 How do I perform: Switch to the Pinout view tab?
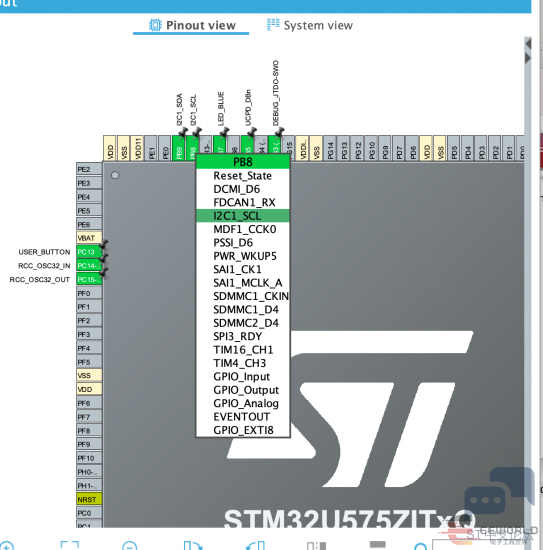pos(192,26)
